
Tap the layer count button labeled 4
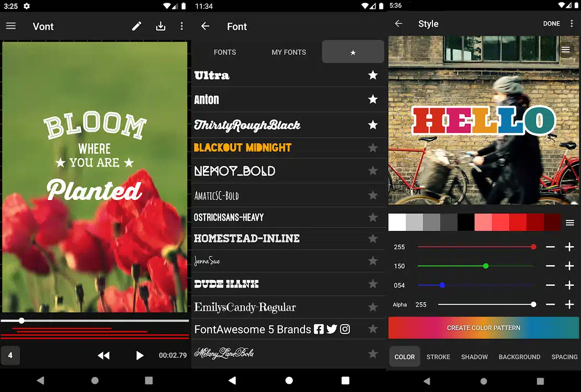[10, 355]
